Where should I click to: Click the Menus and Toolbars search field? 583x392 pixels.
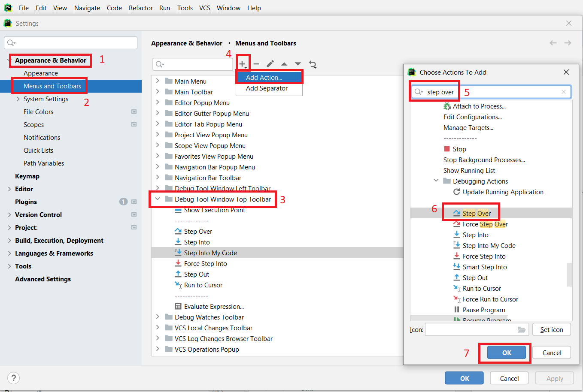193,64
